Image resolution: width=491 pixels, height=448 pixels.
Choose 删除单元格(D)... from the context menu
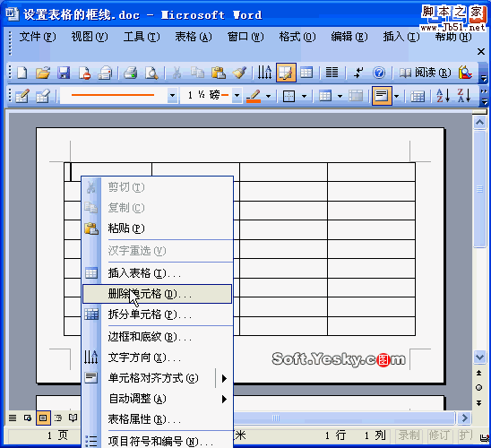[157, 294]
